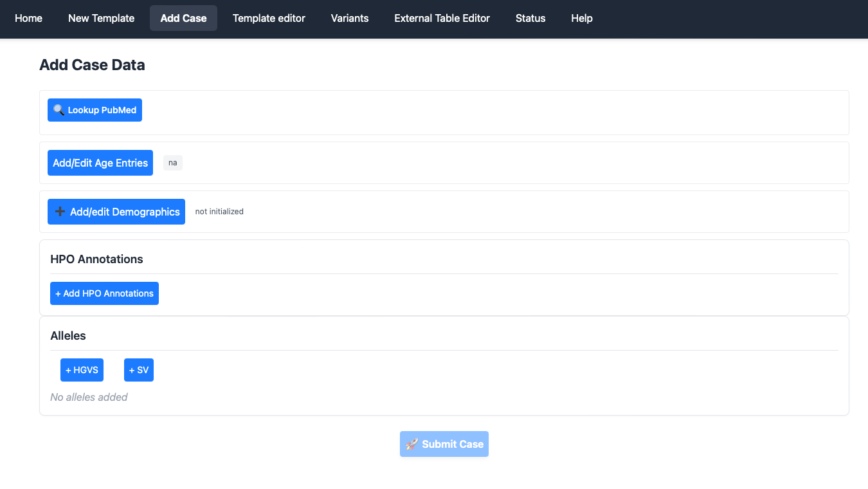868x489 pixels.
Task: Open the Help section
Action: pos(581,18)
